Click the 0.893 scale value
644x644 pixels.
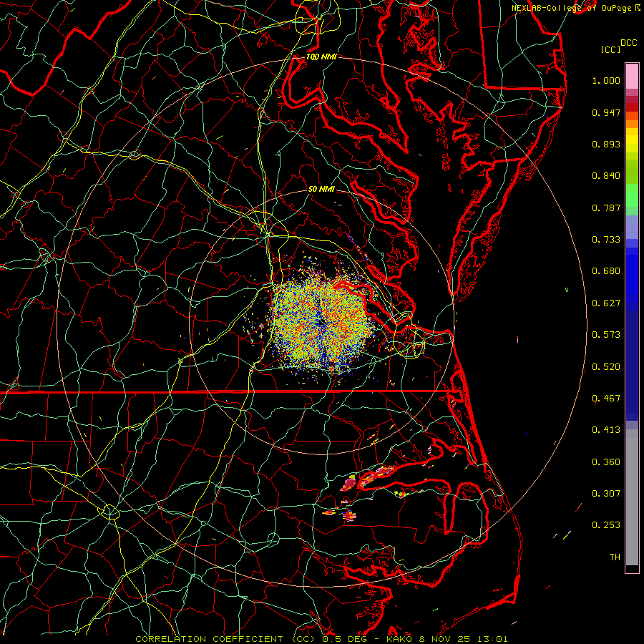click(x=606, y=144)
